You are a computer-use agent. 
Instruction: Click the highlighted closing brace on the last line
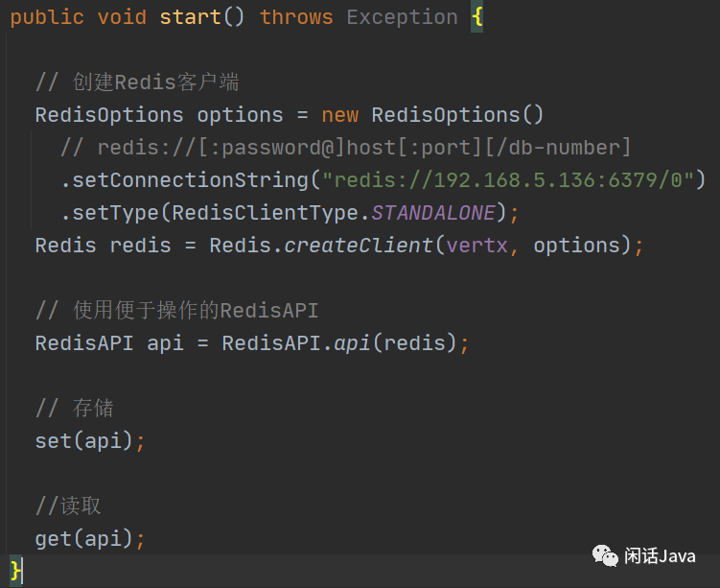[x=15, y=570]
